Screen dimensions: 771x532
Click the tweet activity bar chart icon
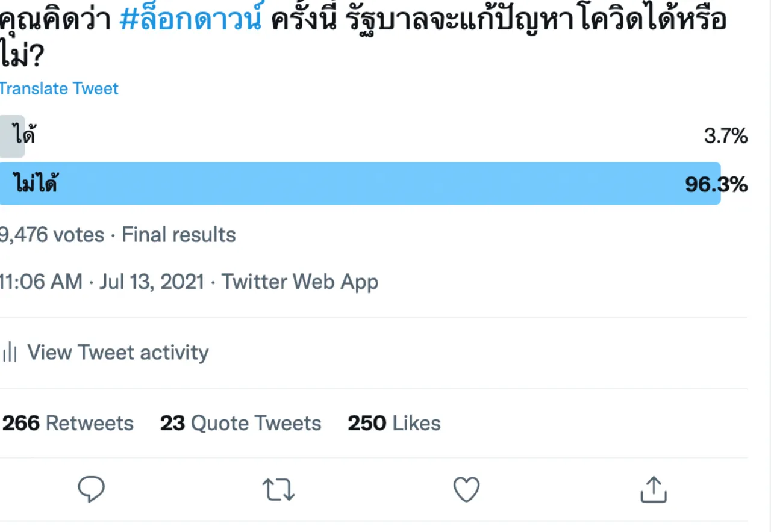[9, 353]
